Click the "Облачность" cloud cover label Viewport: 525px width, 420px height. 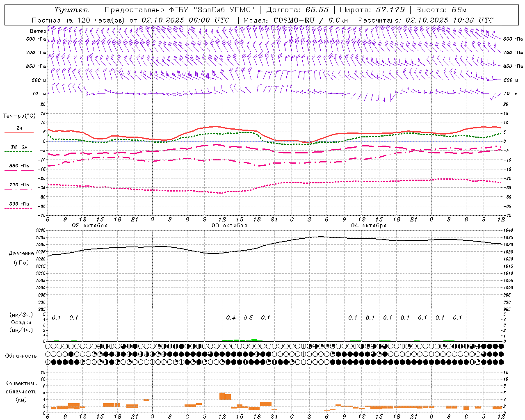(21, 356)
